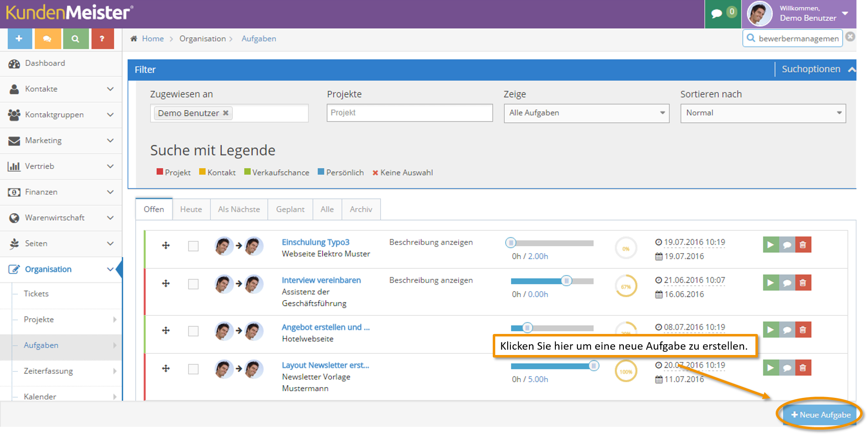The width and height of the screenshot is (868, 435).
Task: Open the Einschulung Typo3 task link
Action: pyautogui.click(x=315, y=242)
